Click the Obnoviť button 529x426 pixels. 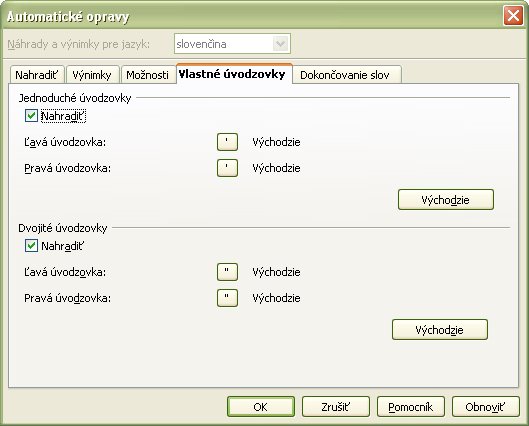coord(485,407)
